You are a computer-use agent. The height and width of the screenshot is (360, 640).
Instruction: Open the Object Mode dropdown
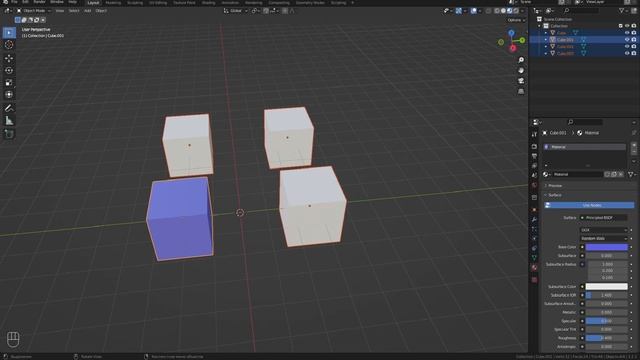pos(33,11)
